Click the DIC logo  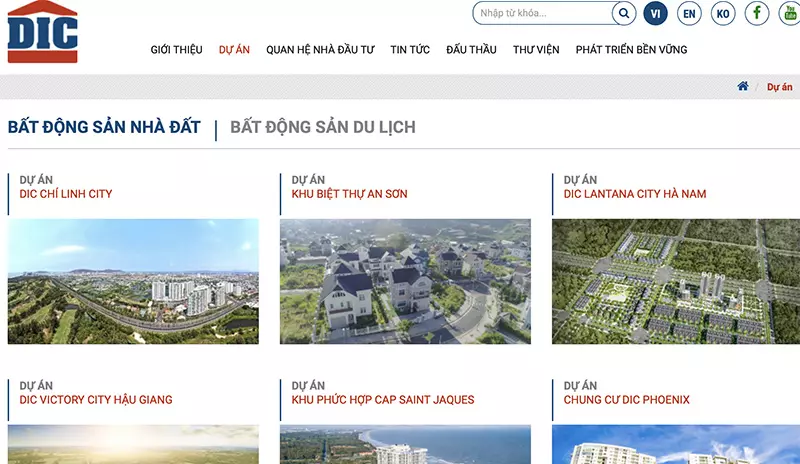tap(42, 32)
